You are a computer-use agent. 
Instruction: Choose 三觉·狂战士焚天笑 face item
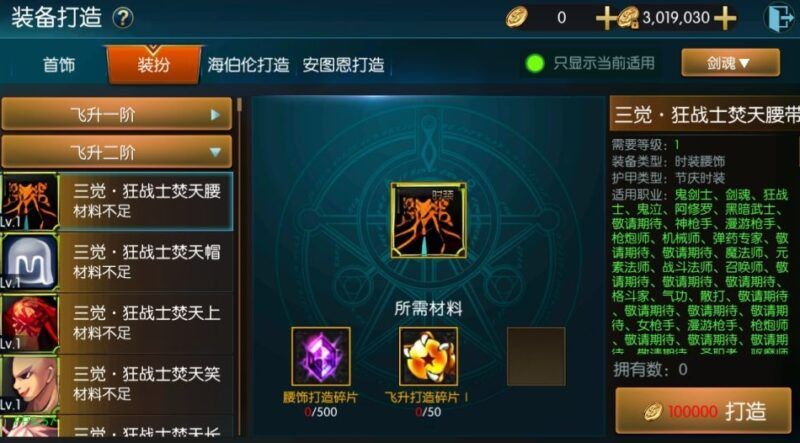pyautogui.click(x=117, y=384)
